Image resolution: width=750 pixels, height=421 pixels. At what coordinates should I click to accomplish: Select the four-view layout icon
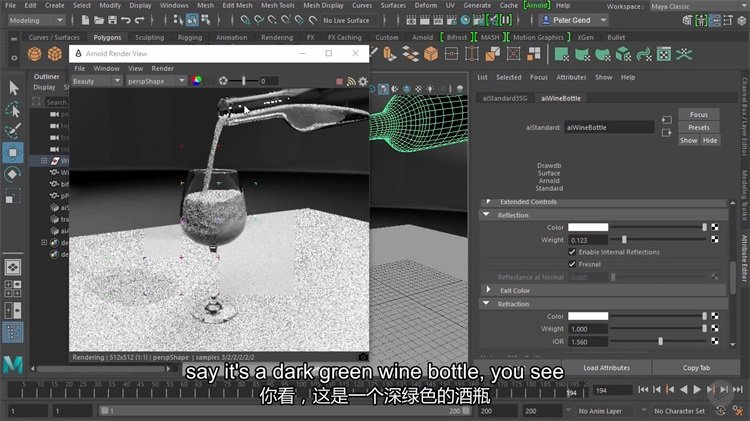13,289
